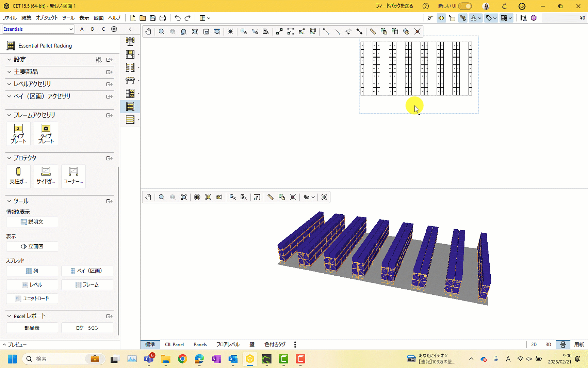The image size is (588, 368).
Task: Select the Essential Pallet Racking sidebar icon
Action: coord(130,107)
